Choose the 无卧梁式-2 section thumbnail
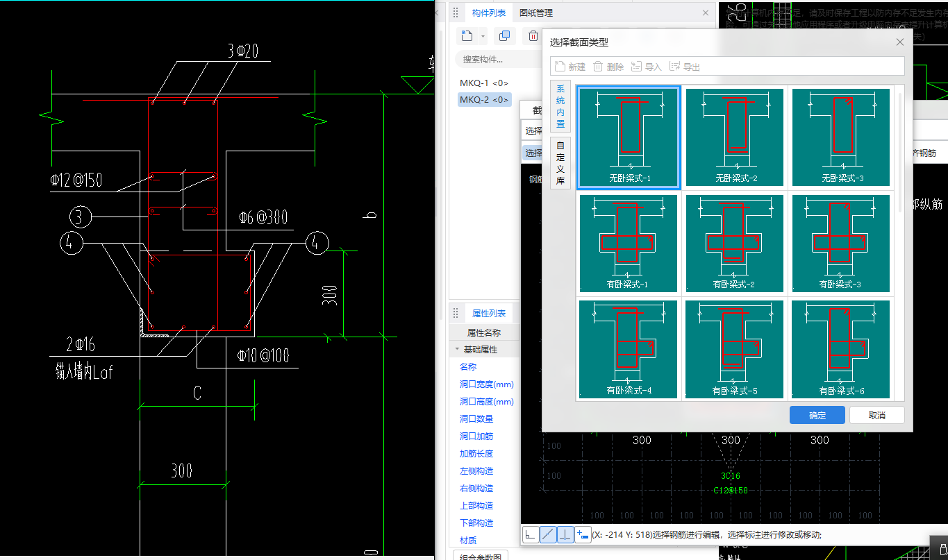Screen dimensions: 948x560 [x=735, y=137]
